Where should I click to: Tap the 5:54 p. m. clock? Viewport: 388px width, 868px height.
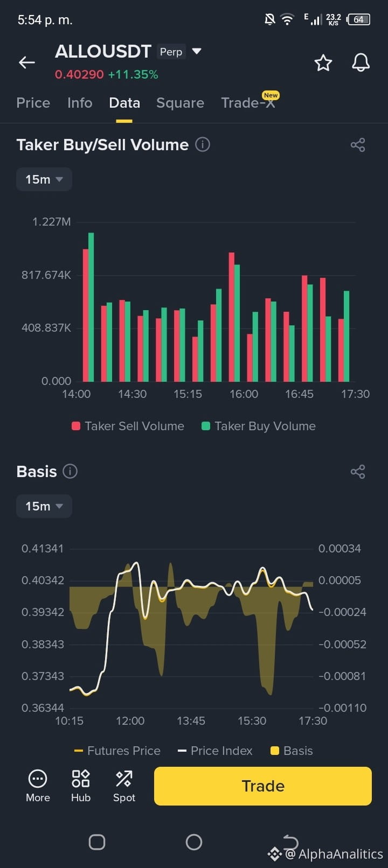coord(45,20)
